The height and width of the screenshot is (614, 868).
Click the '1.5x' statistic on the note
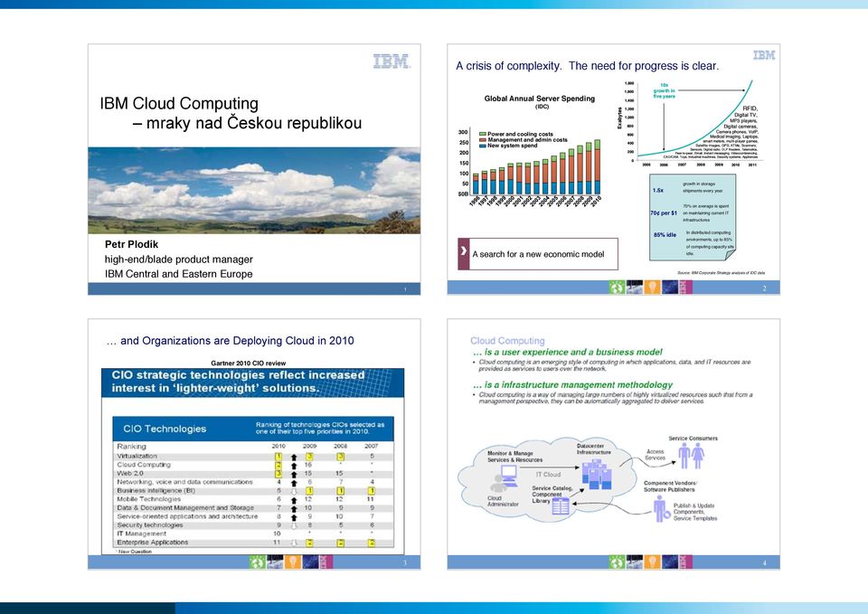657,191
